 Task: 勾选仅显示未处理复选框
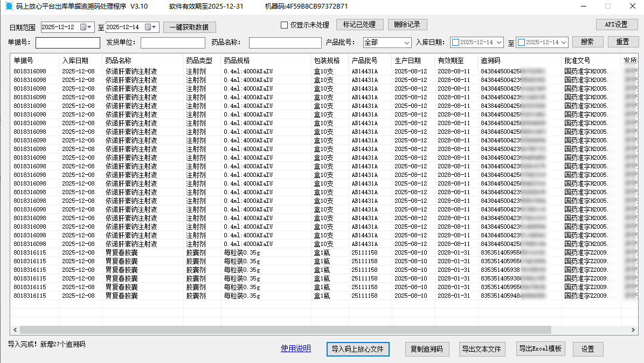click(x=283, y=25)
